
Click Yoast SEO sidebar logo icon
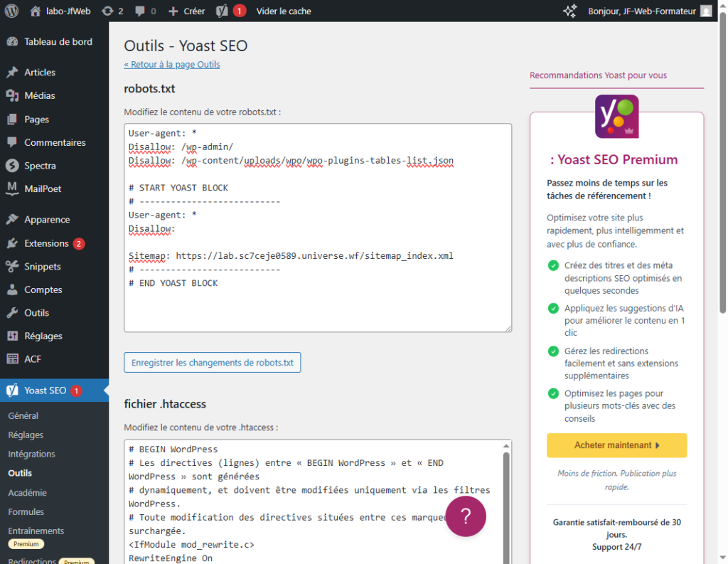(x=13, y=390)
